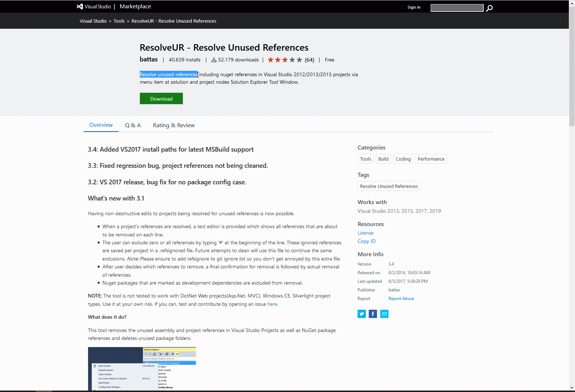Share on Twitter icon

(x=362, y=314)
